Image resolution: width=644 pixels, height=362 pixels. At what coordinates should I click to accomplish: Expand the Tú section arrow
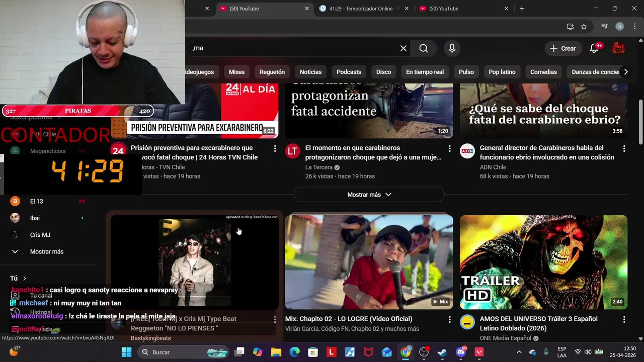coord(24,279)
